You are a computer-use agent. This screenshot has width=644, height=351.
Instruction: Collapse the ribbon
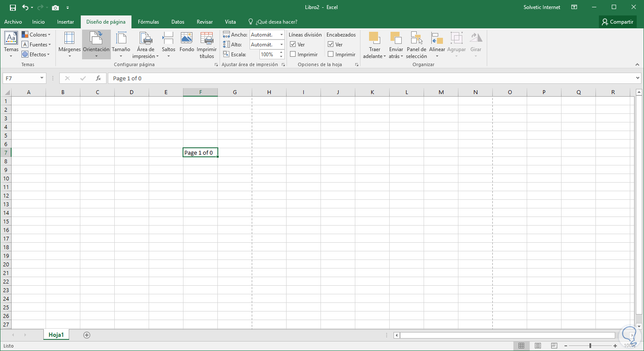point(637,64)
